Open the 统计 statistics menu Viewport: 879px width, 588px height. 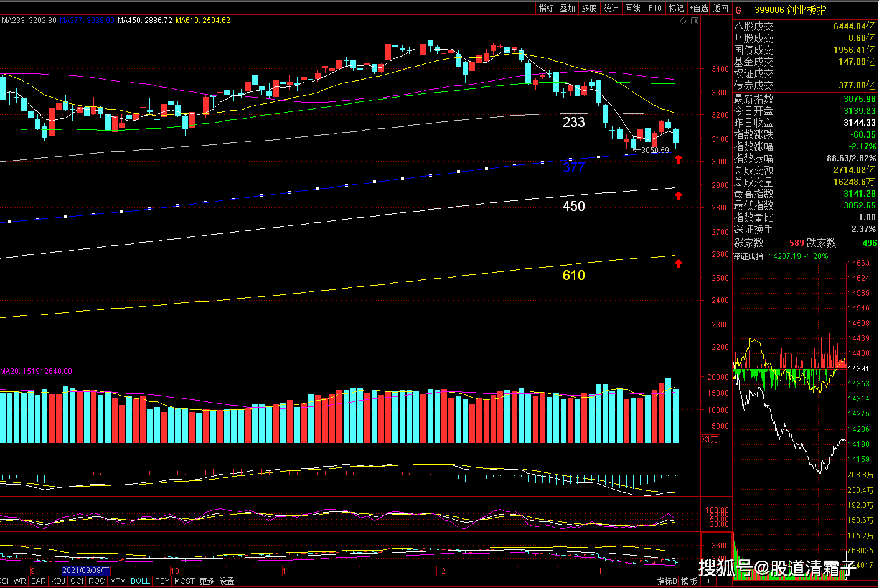pyautogui.click(x=611, y=8)
